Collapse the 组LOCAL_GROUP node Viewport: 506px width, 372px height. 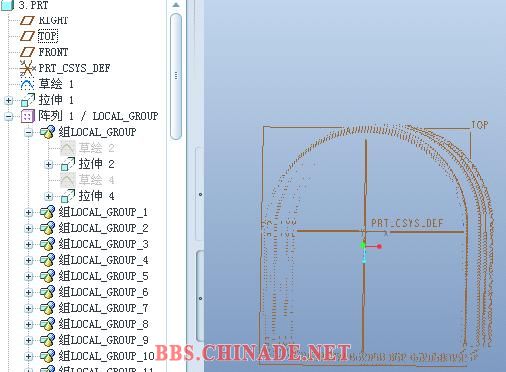click(29, 132)
